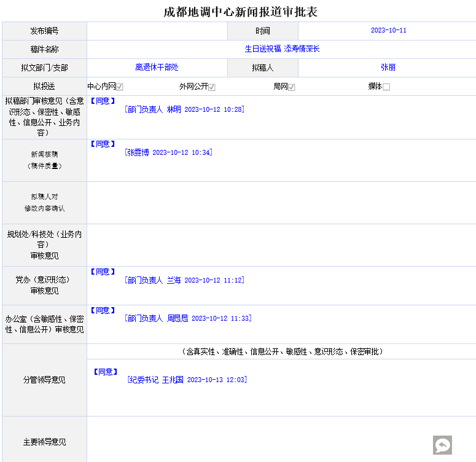
Task: Click the empty 规划处/科技处 review field
Action: point(281,245)
